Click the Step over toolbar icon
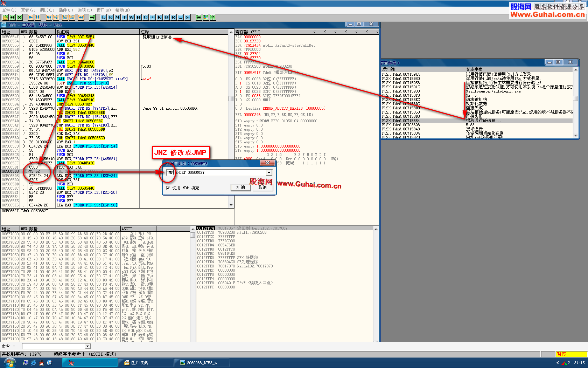Image resolution: width=588 pixels, height=368 pixels. (56, 17)
